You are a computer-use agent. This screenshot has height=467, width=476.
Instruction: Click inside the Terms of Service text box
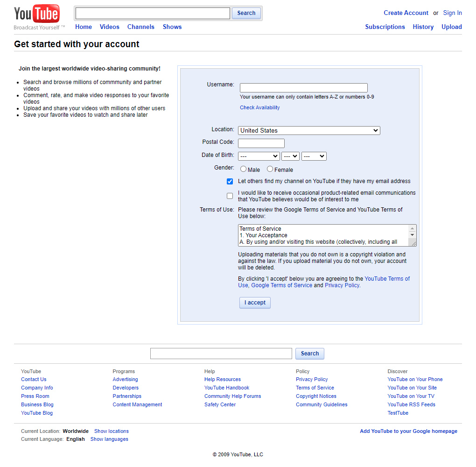(x=323, y=235)
